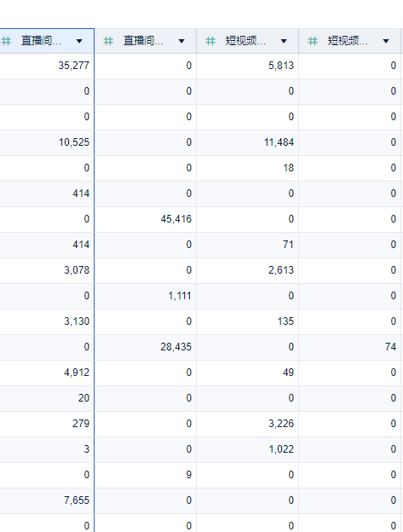This screenshot has width=403, height=532.
Task: Click the cell with 2,613
Action: tap(247, 270)
